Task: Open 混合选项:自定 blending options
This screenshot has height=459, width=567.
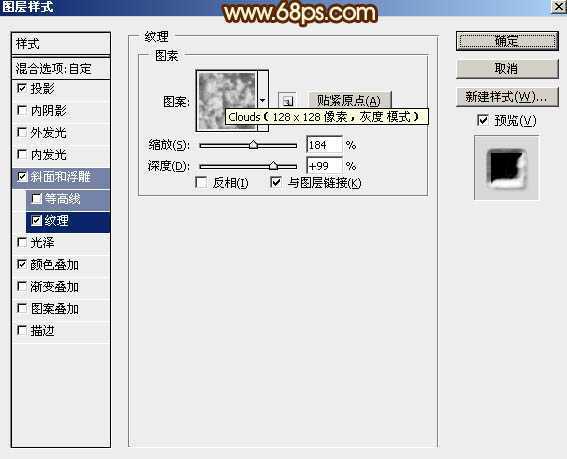Action: 61,68
